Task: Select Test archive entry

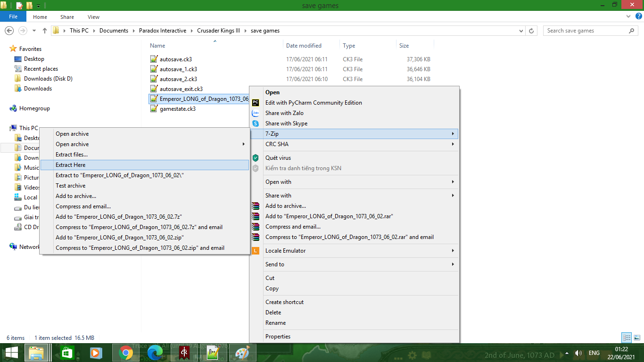Action: pyautogui.click(x=145, y=186)
